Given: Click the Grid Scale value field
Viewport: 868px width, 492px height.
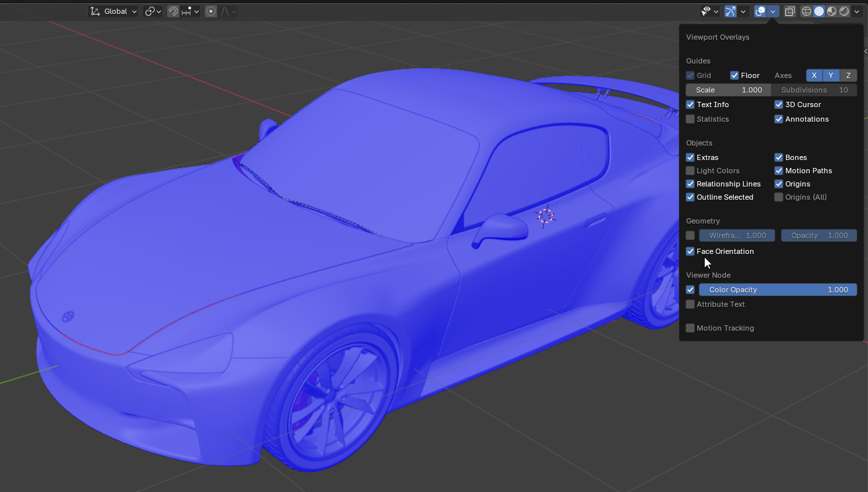Looking at the screenshot, I should click(x=727, y=90).
